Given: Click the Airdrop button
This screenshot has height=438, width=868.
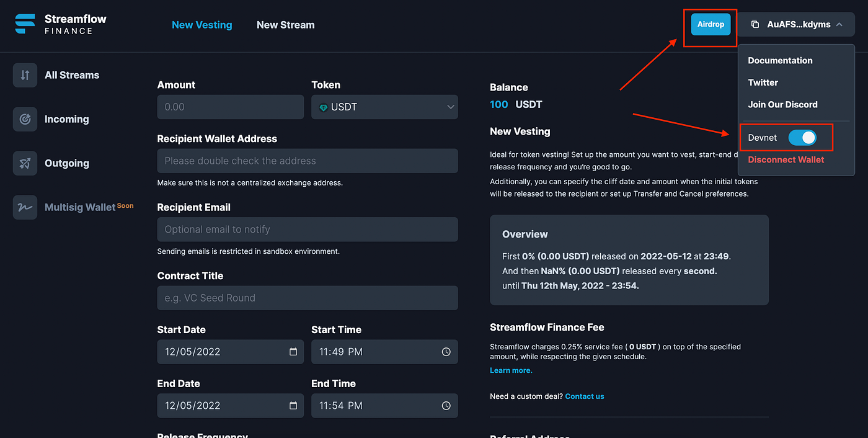Looking at the screenshot, I should point(711,25).
